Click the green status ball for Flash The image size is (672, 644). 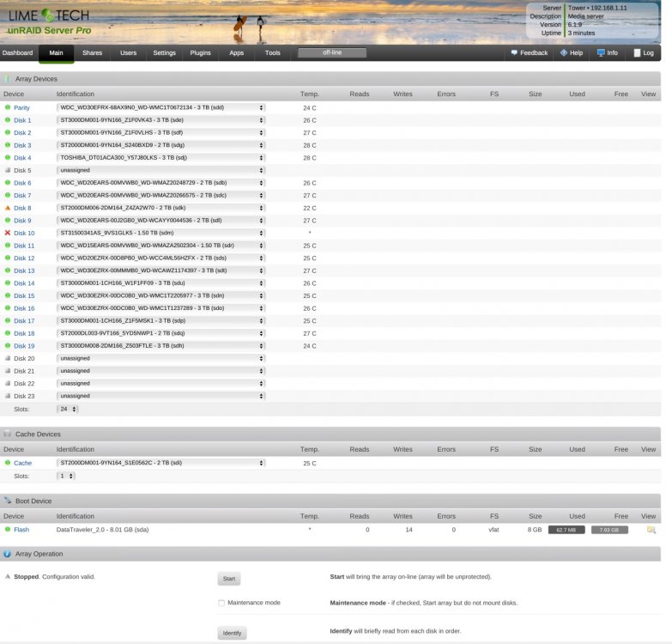[x=8, y=530]
